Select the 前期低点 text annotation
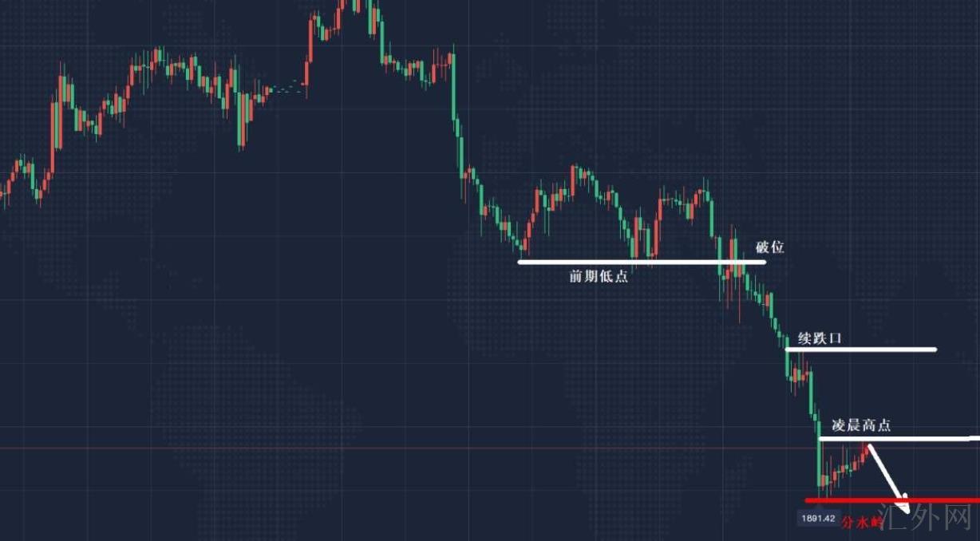 pos(598,276)
